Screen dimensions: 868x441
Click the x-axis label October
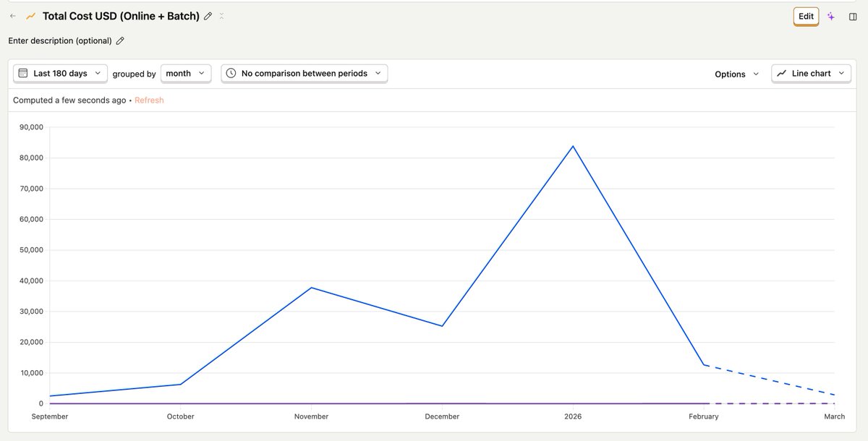[x=181, y=416]
